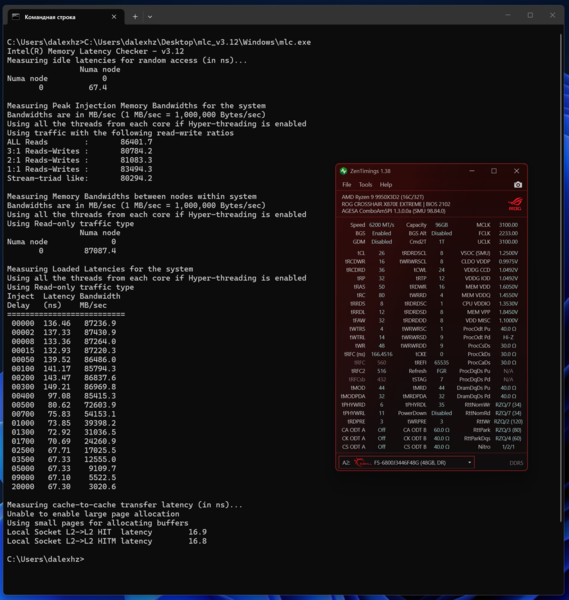
Task: Click the terminal vertical scrollbar
Action: click(x=561, y=277)
